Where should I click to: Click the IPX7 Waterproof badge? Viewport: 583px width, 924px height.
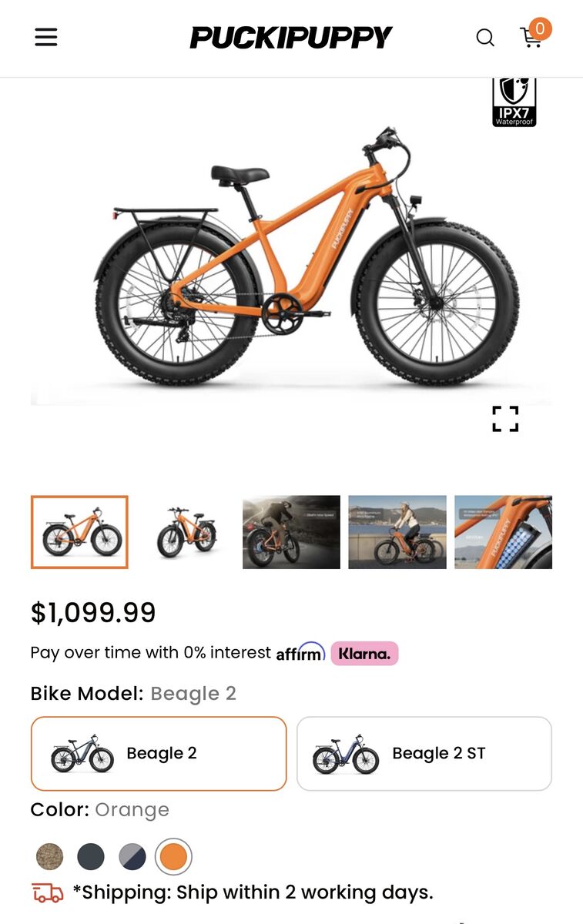[x=514, y=102]
